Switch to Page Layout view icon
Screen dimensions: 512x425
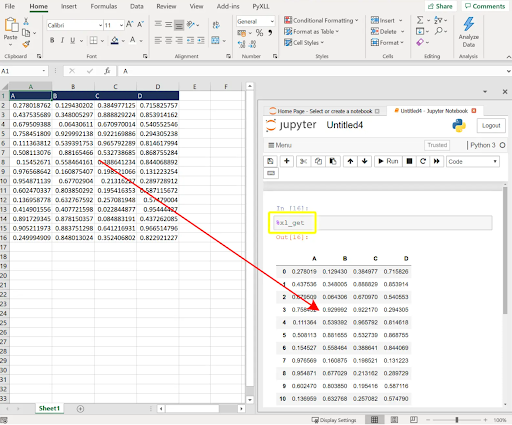[x=394, y=420]
